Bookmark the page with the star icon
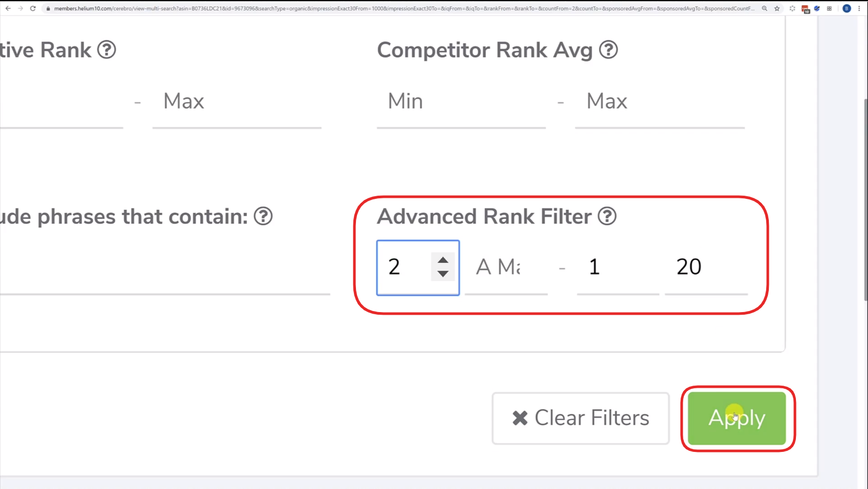 point(777,8)
